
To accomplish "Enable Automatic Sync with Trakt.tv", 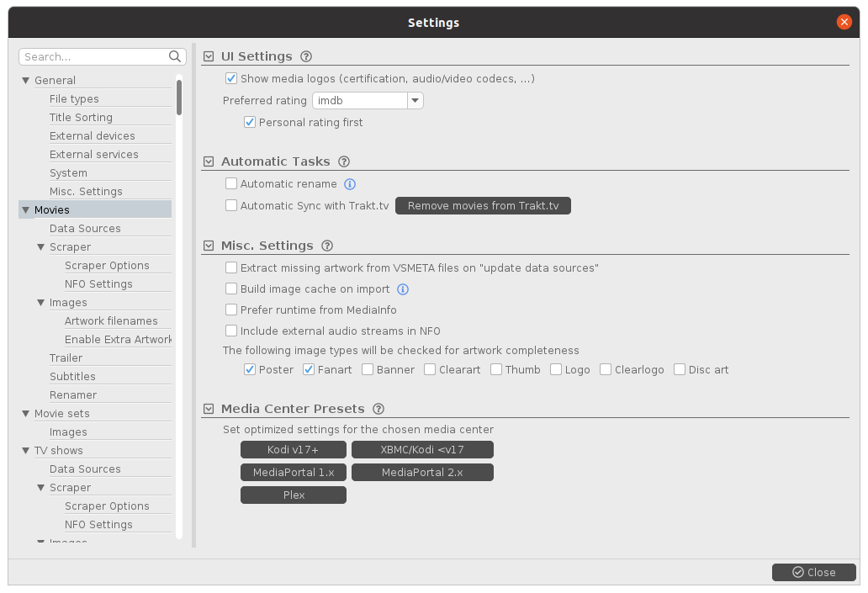I will (231, 205).
